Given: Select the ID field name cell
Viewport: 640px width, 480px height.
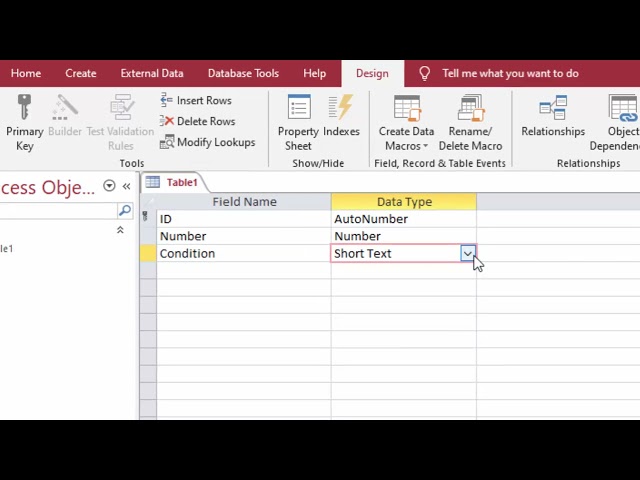Looking at the screenshot, I should [244, 219].
